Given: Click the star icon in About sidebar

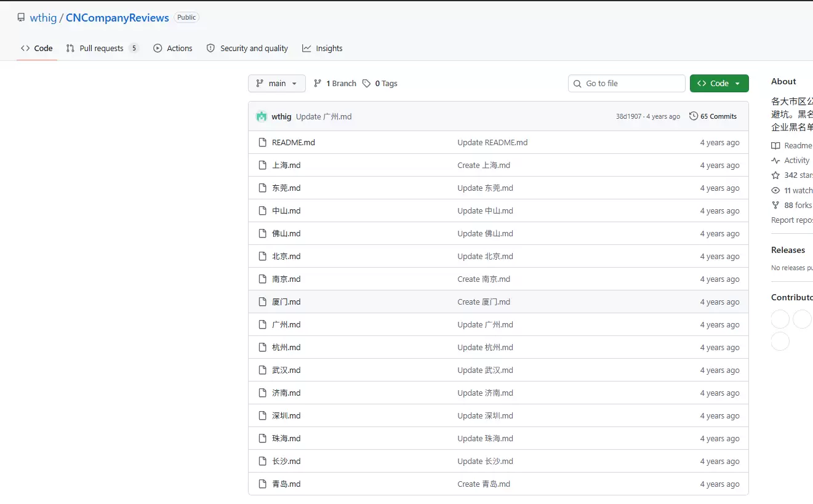Looking at the screenshot, I should pos(775,175).
